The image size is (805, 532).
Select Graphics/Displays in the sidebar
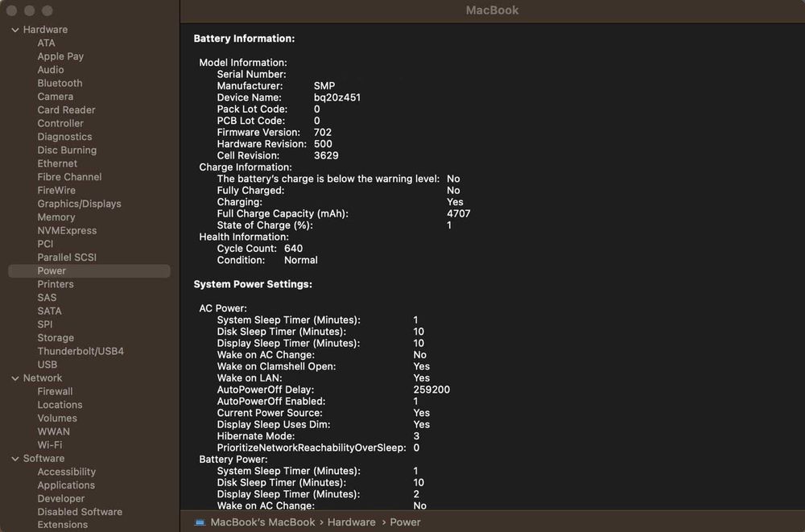pos(80,204)
